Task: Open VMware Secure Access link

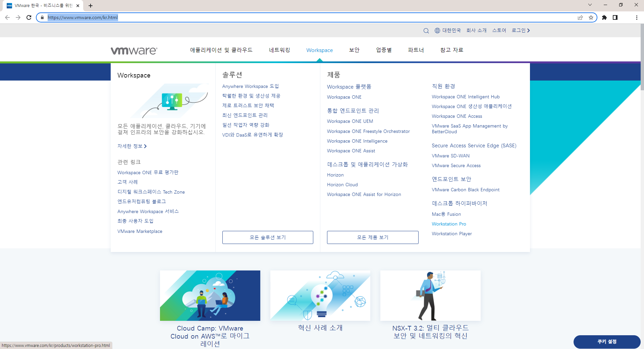Action: tap(456, 165)
